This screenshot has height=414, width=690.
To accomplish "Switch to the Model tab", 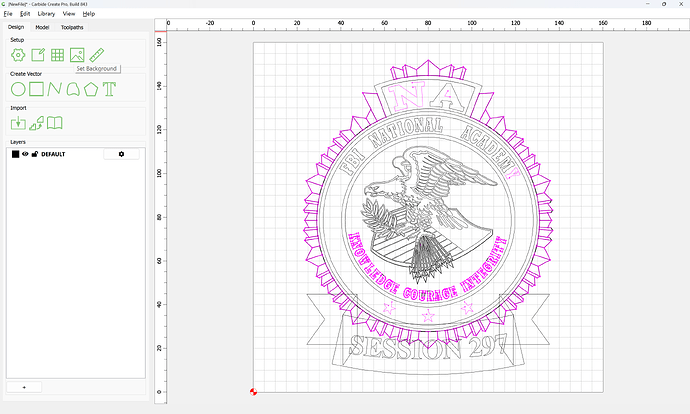I will tap(42, 27).
